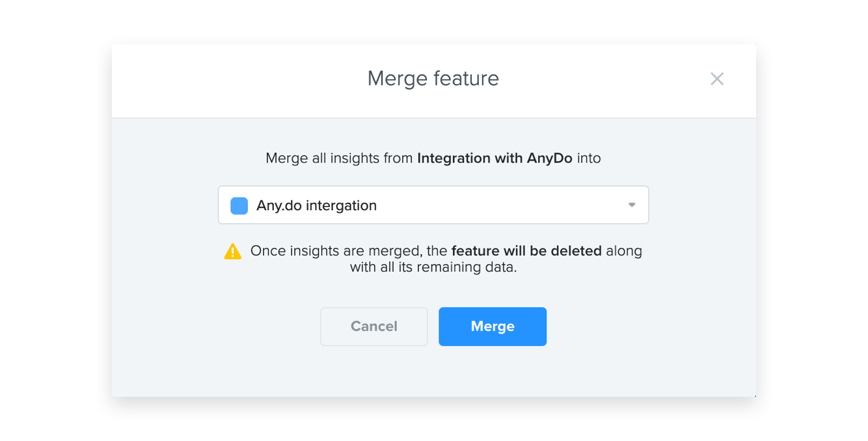868x441 pixels.
Task: Click the word along in the warning
Action: pos(624,251)
